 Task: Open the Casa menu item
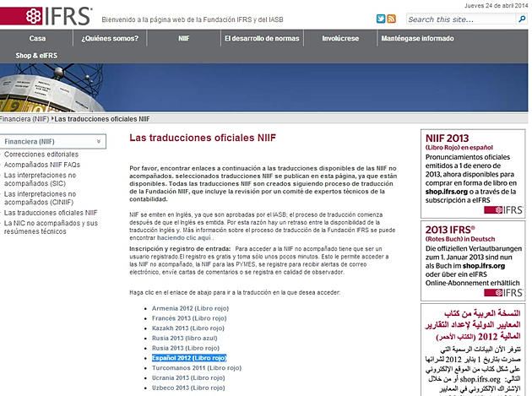[x=37, y=38]
